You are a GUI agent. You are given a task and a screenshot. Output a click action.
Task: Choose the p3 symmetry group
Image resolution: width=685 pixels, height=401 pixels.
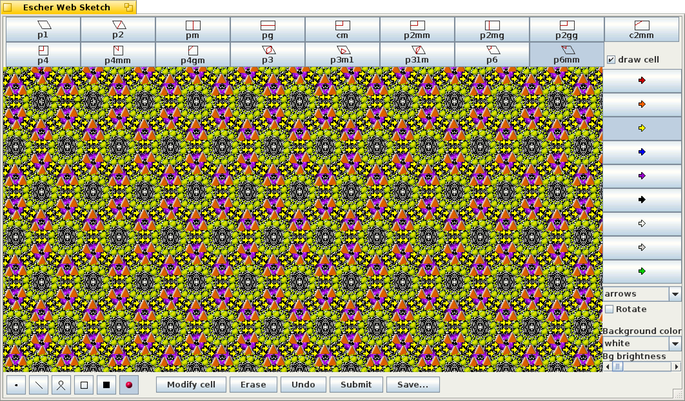(x=267, y=55)
